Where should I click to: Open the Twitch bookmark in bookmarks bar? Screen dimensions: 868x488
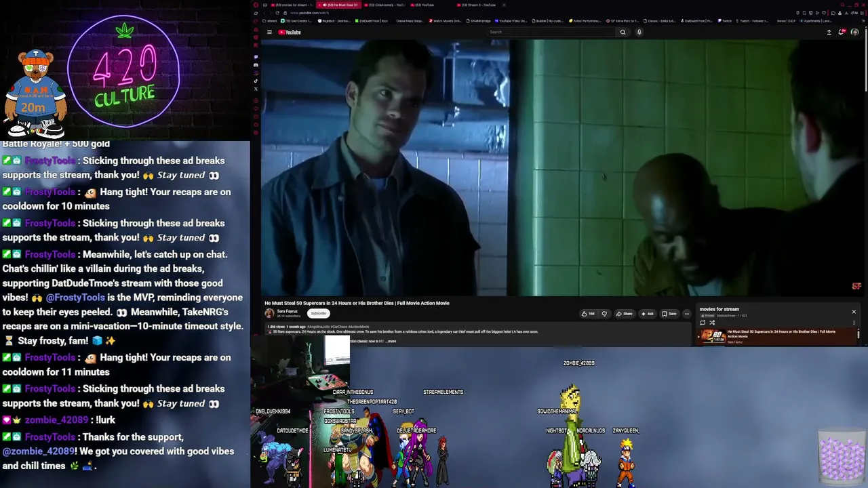[x=726, y=21]
